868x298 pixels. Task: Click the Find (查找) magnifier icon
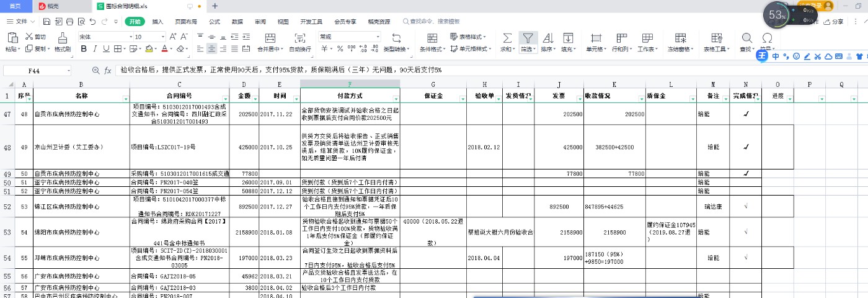pos(746,38)
